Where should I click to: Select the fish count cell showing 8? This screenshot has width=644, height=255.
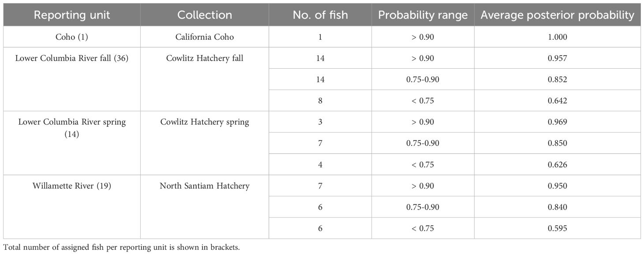click(x=320, y=100)
